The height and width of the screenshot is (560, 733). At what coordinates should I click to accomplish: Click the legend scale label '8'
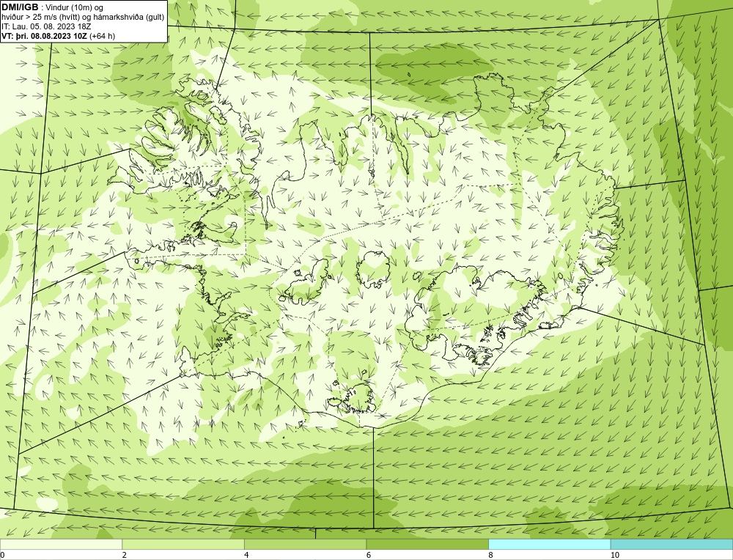(491, 556)
